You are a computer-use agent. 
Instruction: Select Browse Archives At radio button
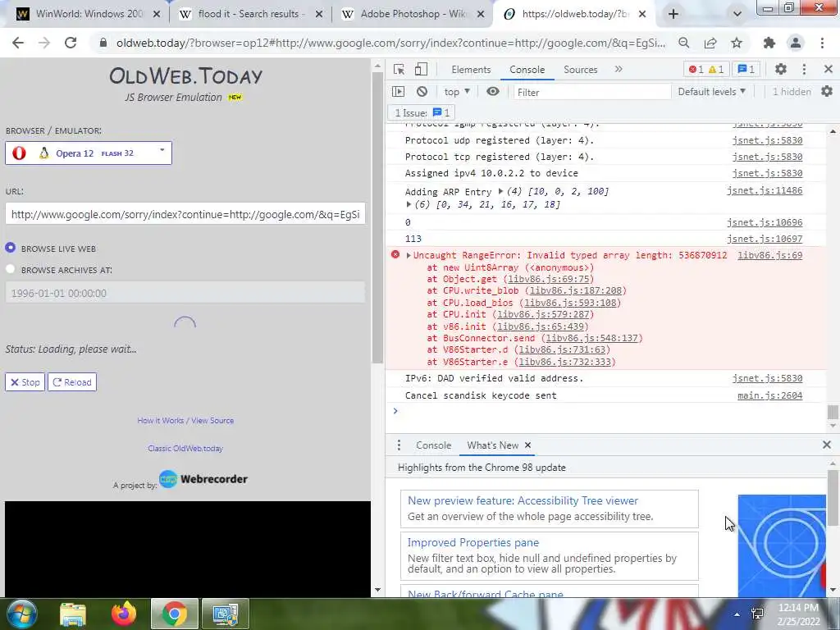pos(10,269)
